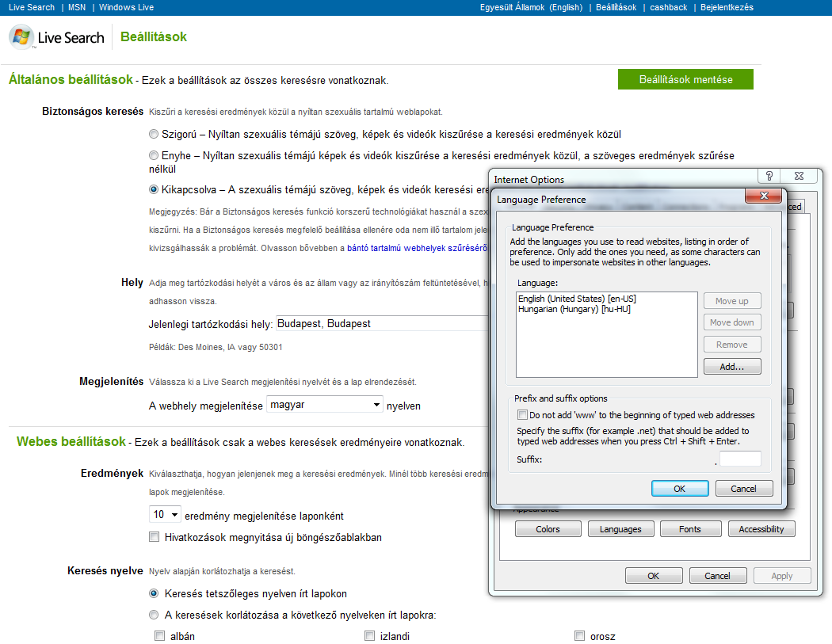
Task: Tick the orosz language checkbox
Action: click(580, 635)
